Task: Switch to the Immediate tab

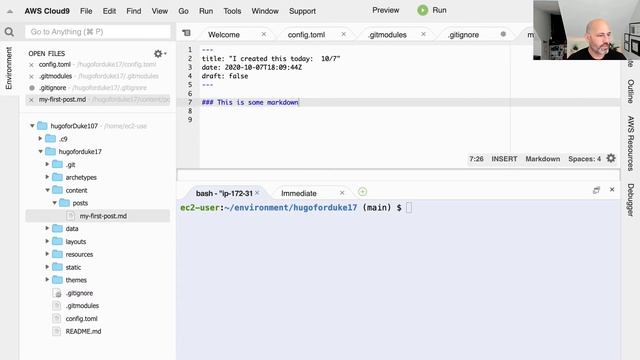Action: (299, 193)
